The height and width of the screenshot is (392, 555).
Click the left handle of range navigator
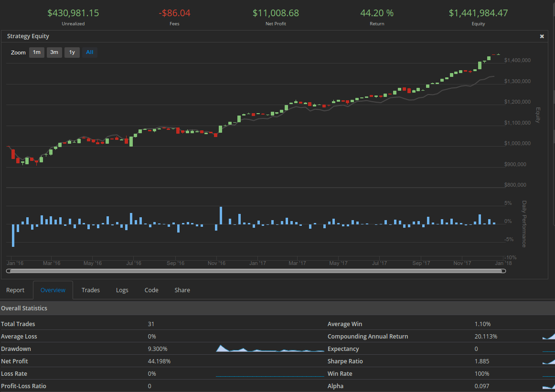(x=9, y=271)
